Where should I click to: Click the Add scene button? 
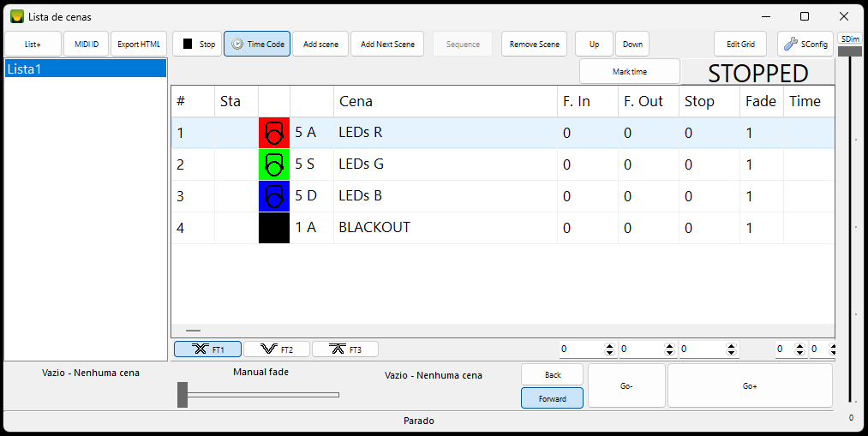[320, 45]
